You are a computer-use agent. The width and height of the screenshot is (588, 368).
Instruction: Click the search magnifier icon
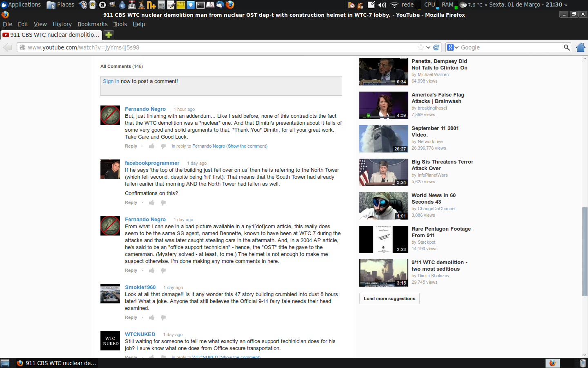567,47
